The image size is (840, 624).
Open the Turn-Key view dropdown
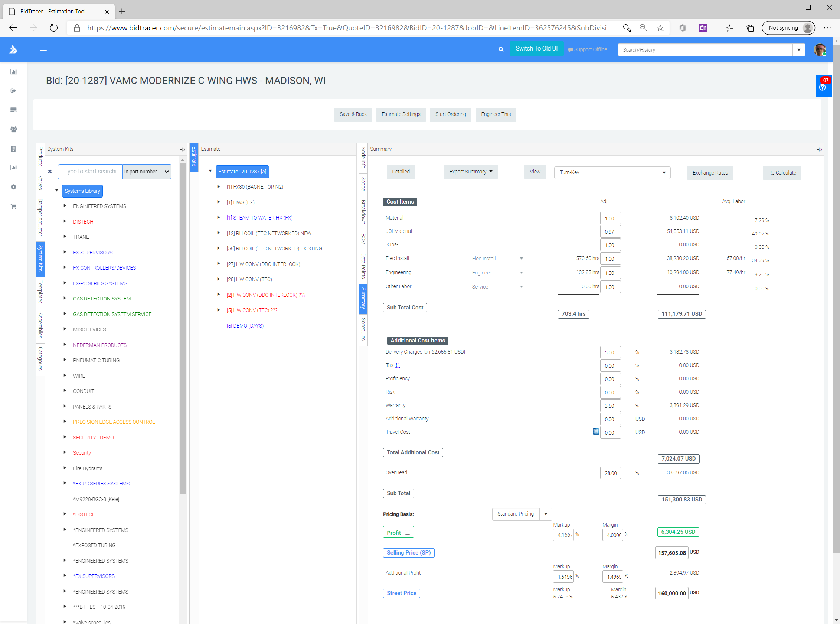(663, 172)
